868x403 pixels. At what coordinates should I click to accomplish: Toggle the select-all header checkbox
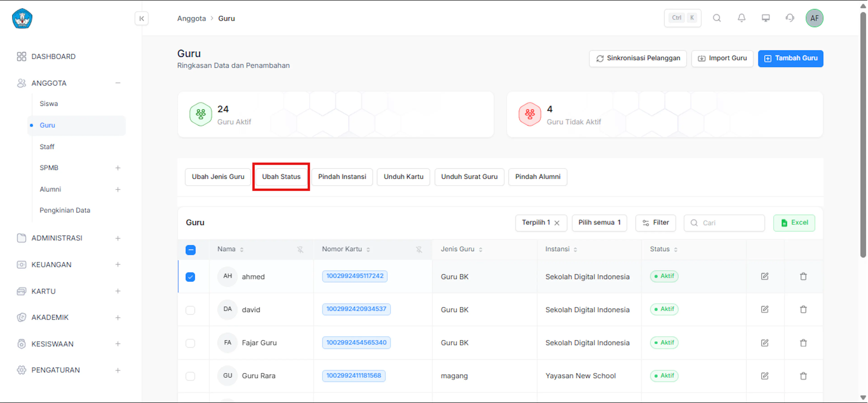[x=190, y=250]
